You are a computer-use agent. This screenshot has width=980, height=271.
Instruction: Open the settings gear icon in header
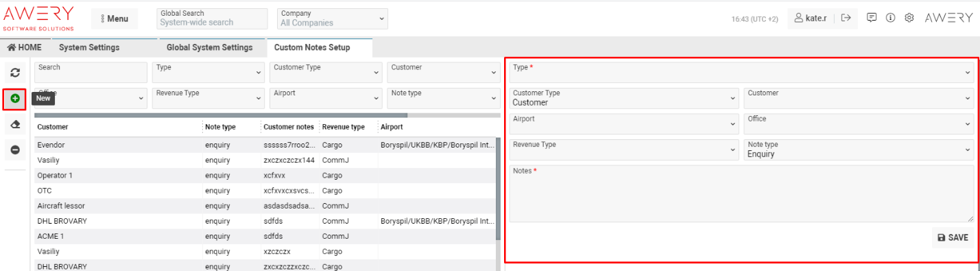(x=909, y=19)
